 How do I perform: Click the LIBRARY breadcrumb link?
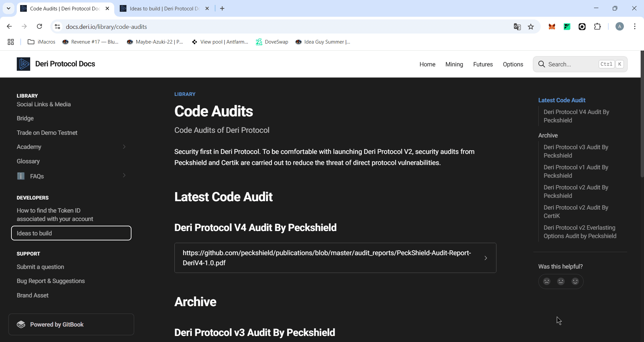click(x=185, y=94)
